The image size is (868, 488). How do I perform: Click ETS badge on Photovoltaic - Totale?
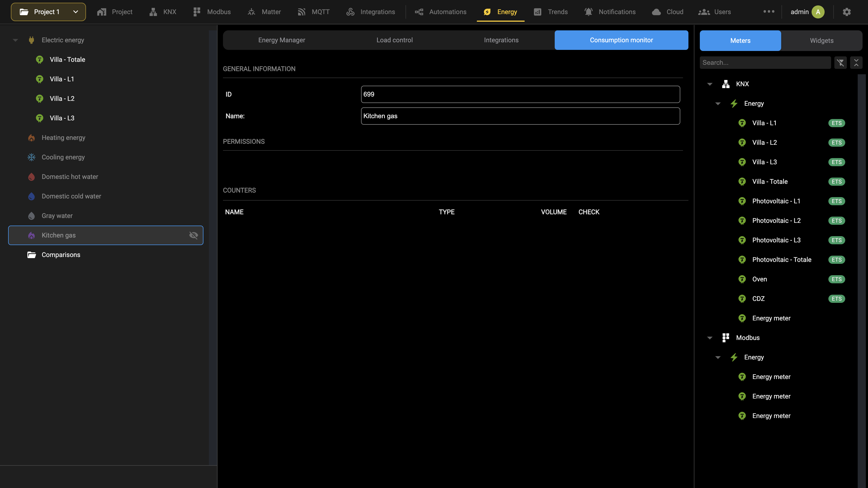[837, 260]
